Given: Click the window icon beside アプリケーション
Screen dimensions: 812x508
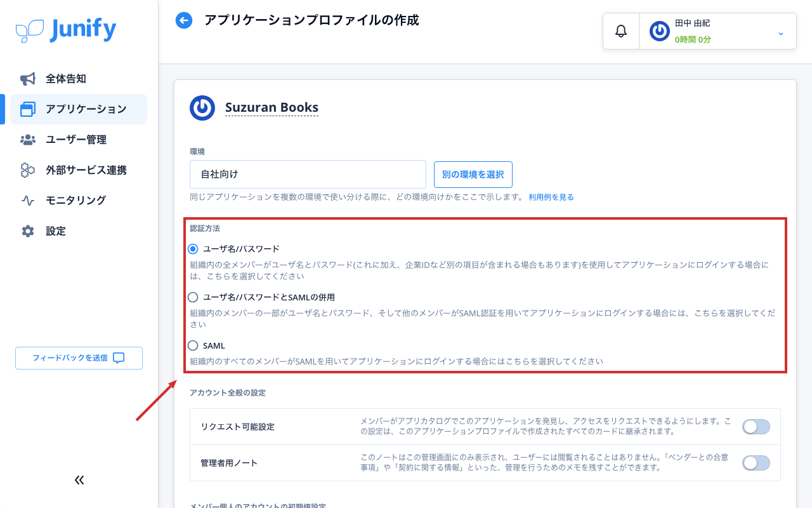Looking at the screenshot, I should point(28,109).
